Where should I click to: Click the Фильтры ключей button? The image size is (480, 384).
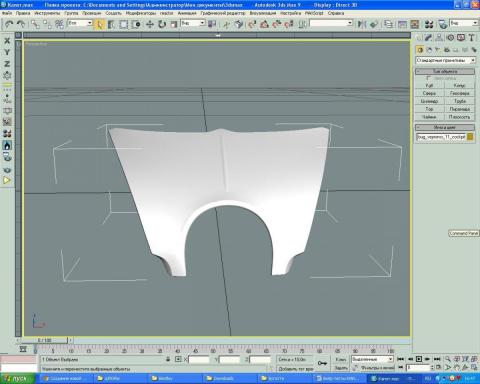click(x=377, y=368)
